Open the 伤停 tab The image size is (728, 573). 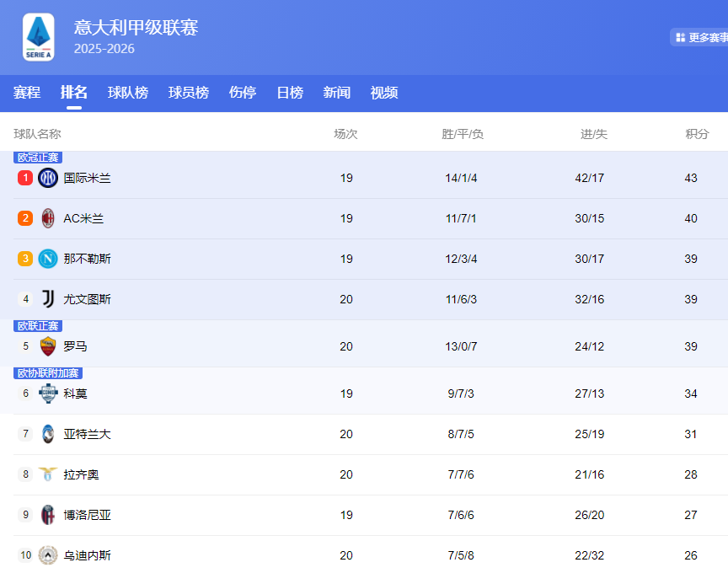pyautogui.click(x=243, y=93)
